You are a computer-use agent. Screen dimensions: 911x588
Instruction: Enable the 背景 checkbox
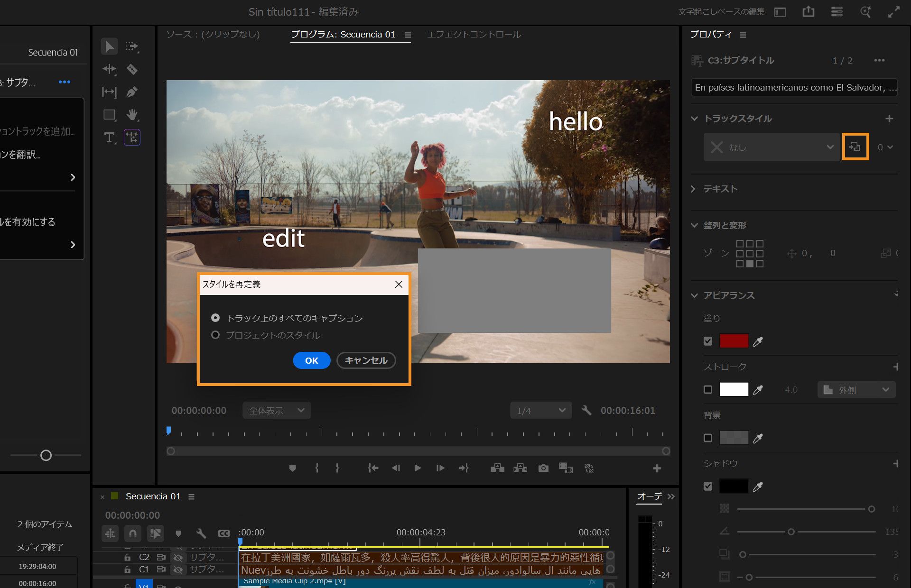708,438
